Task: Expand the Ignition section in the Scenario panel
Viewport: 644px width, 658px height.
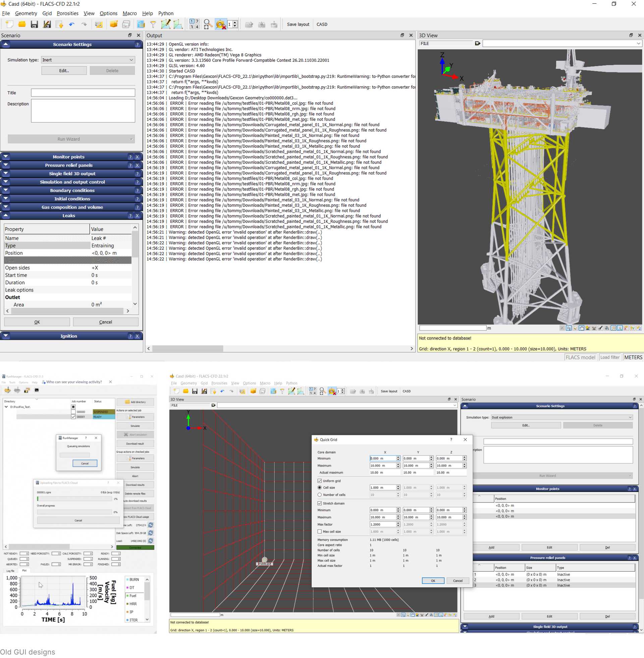Action: click(x=6, y=336)
